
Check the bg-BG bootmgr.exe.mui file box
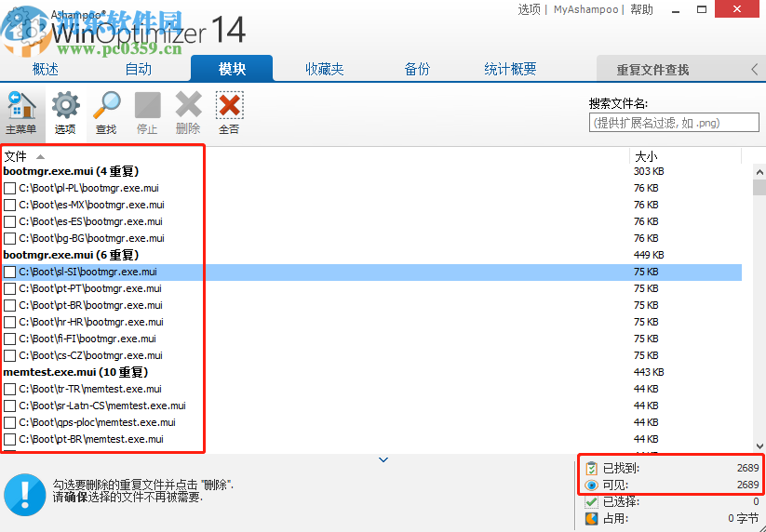[9, 239]
